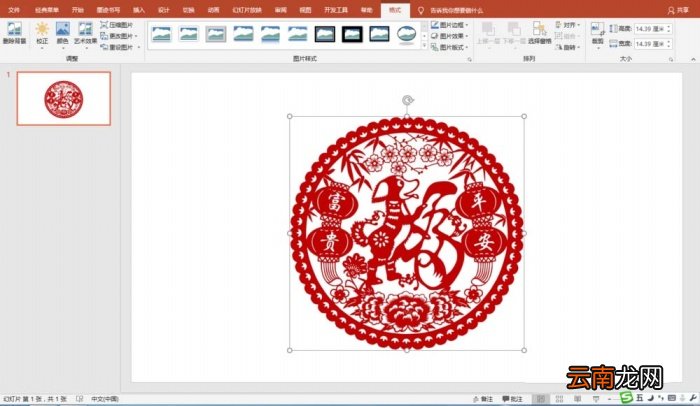This screenshot has width=700, height=406.
Task: Open the Rotate (旋转) dropdown
Action: 567,47
